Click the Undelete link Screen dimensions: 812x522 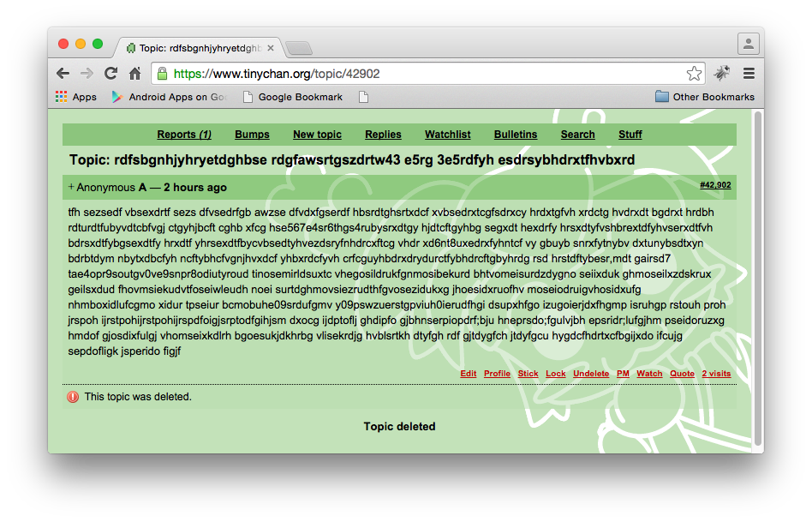tap(591, 374)
